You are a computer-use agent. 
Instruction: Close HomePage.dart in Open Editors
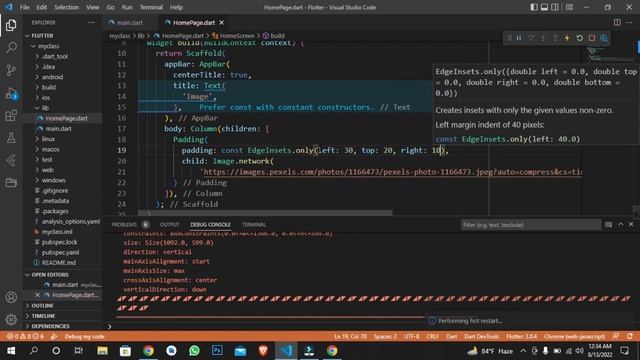pos(37,295)
